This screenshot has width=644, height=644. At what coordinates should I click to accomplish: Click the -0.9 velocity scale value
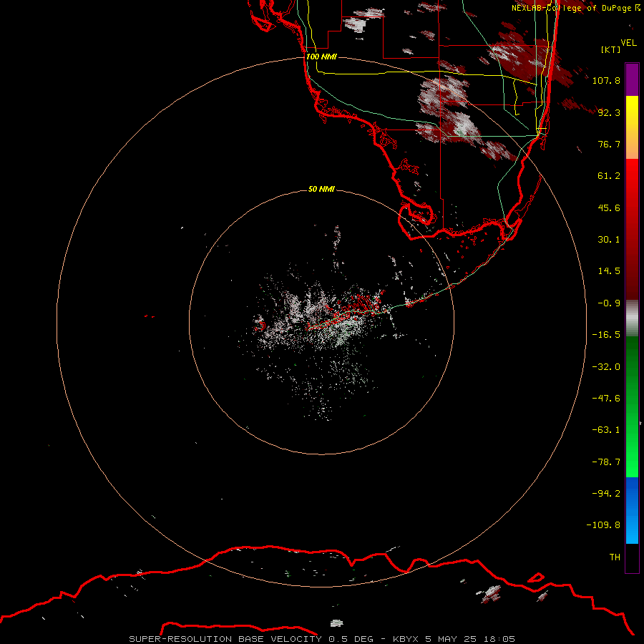pos(609,303)
